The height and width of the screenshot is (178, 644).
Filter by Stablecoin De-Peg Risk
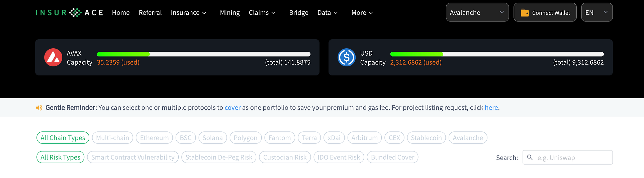tap(219, 157)
